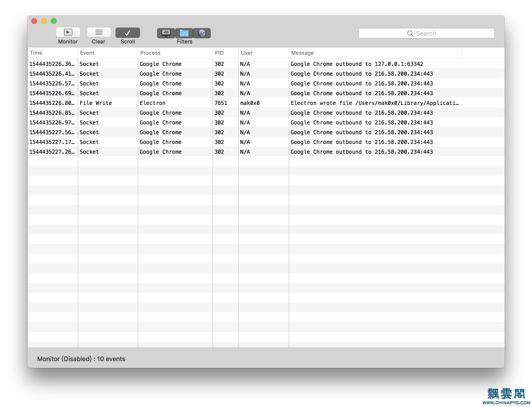
Task: Click the Monitor (Disabled) : 10 events status
Action: pyautogui.click(x=81, y=359)
